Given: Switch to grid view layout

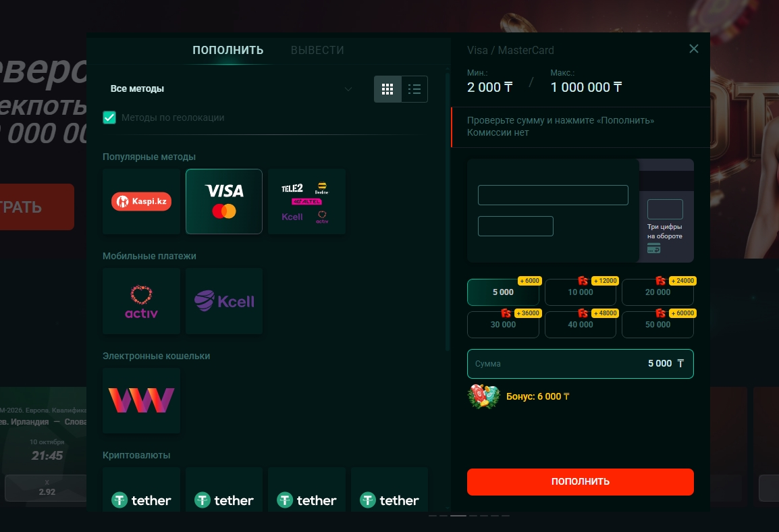Looking at the screenshot, I should tap(387, 89).
